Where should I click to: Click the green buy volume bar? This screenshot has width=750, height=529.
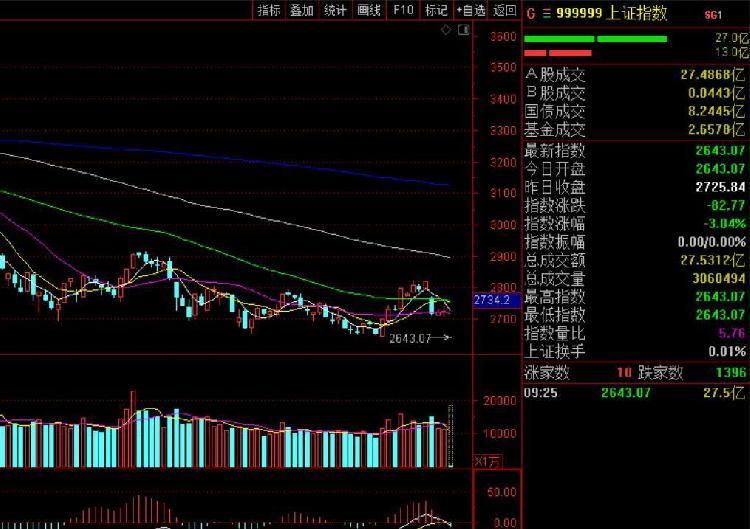coord(596,39)
